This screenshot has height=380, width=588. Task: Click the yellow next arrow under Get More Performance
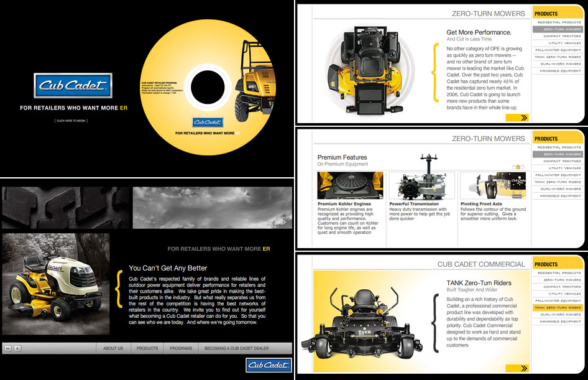[517, 117]
